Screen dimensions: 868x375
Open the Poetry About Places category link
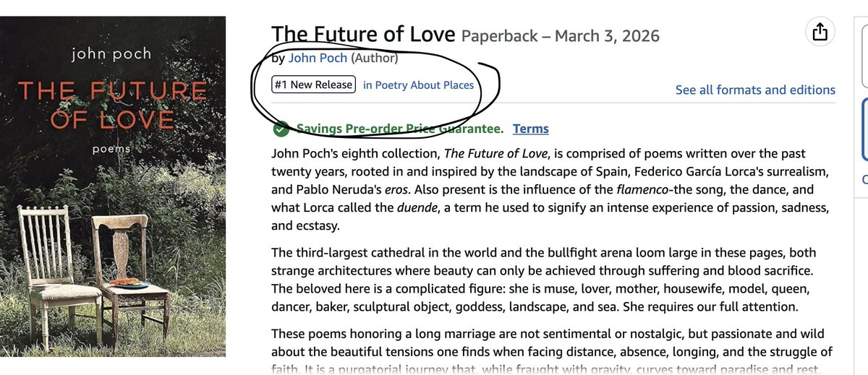(x=419, y=85)
